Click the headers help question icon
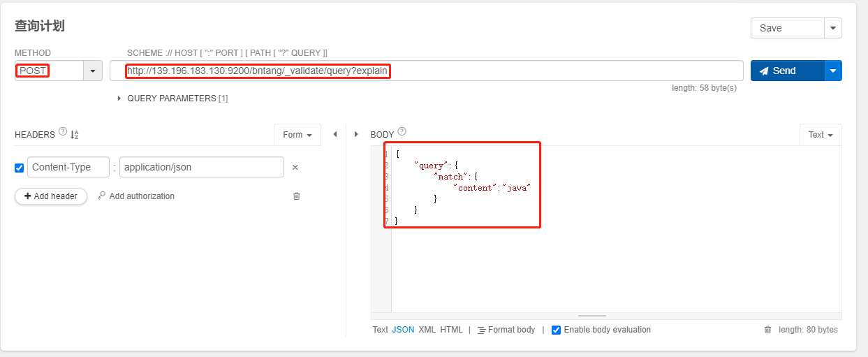The image size is (868, 357). point(63,132)
